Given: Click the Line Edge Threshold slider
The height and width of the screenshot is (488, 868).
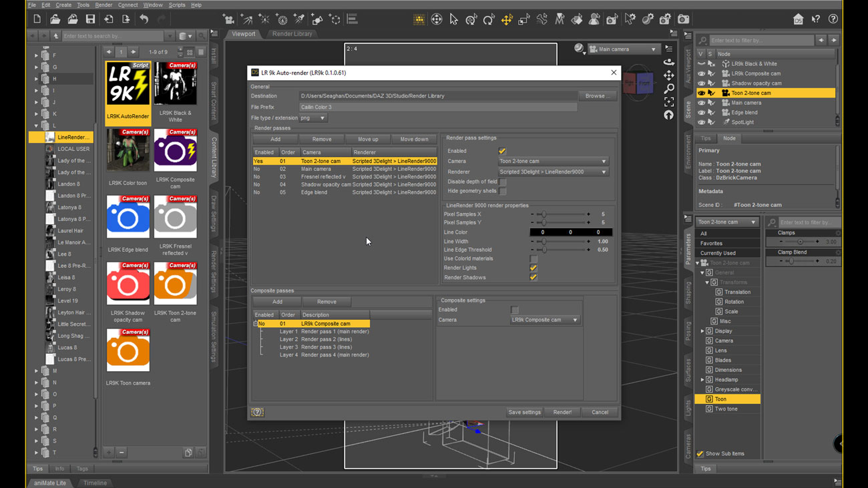Looking at the screenshot, I should [560, 250].
